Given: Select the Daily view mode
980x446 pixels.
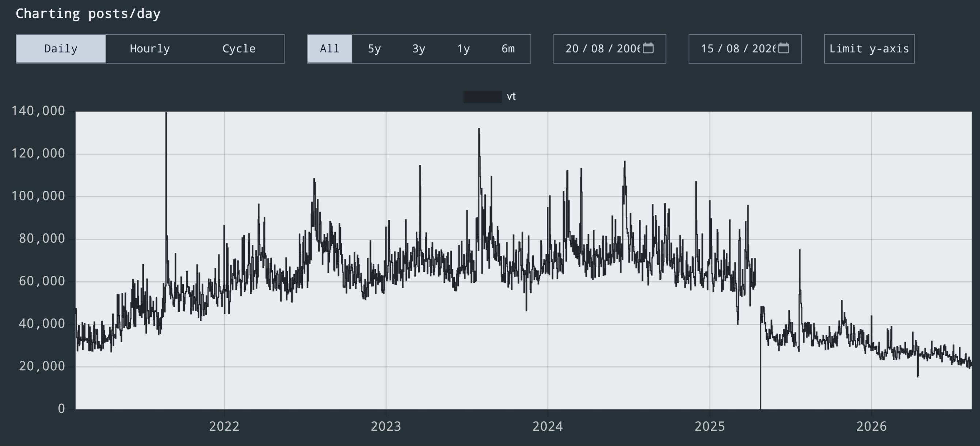Looking at the screenshot, I should pos(61,49).
